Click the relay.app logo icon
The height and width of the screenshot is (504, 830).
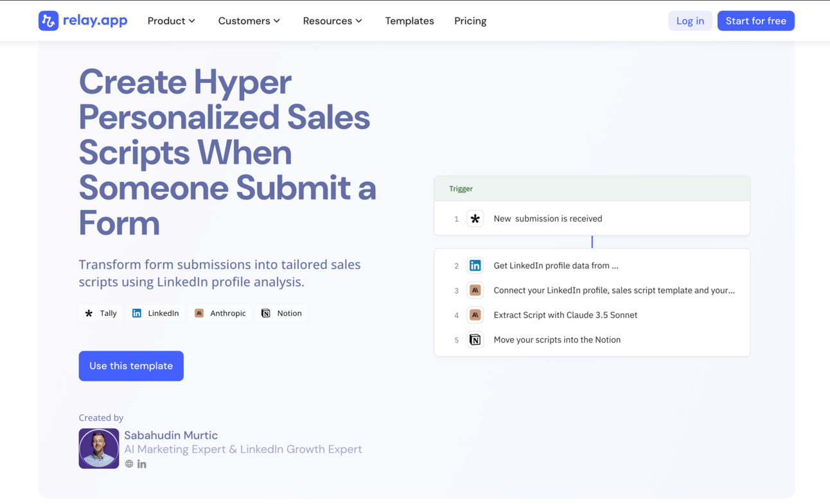(48, 21)
